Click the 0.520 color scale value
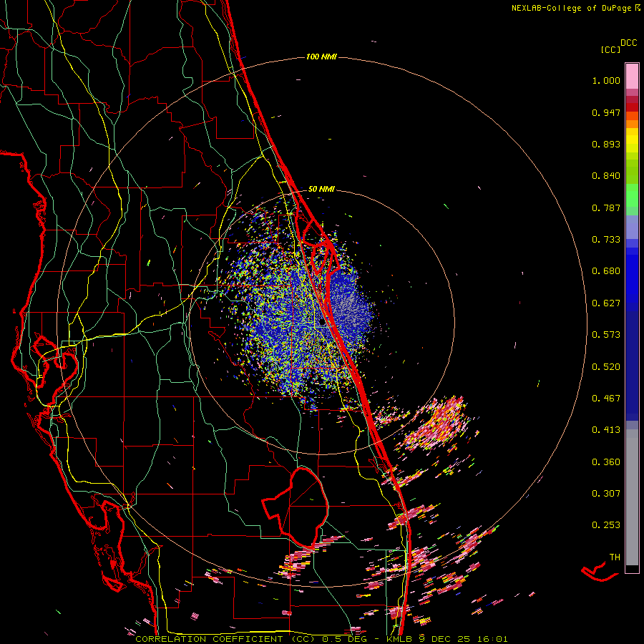This screenshot has height=644, width=644. [x=606, y=367]
